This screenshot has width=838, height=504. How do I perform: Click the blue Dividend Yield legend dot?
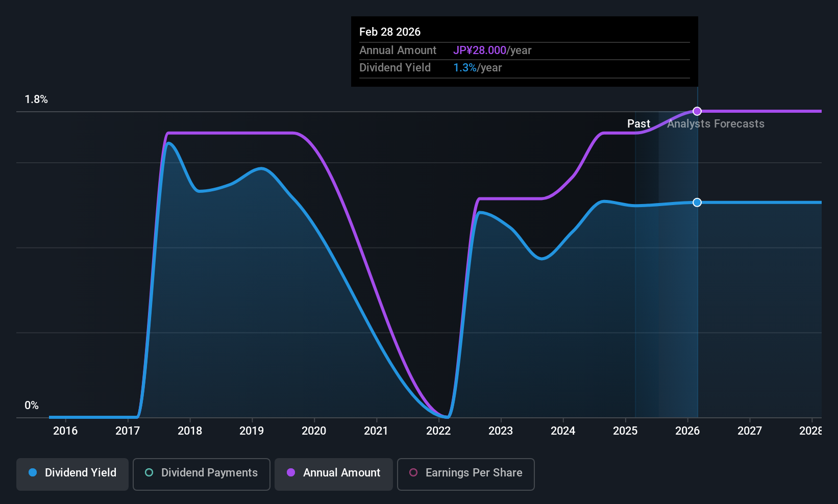pos(33,472)
